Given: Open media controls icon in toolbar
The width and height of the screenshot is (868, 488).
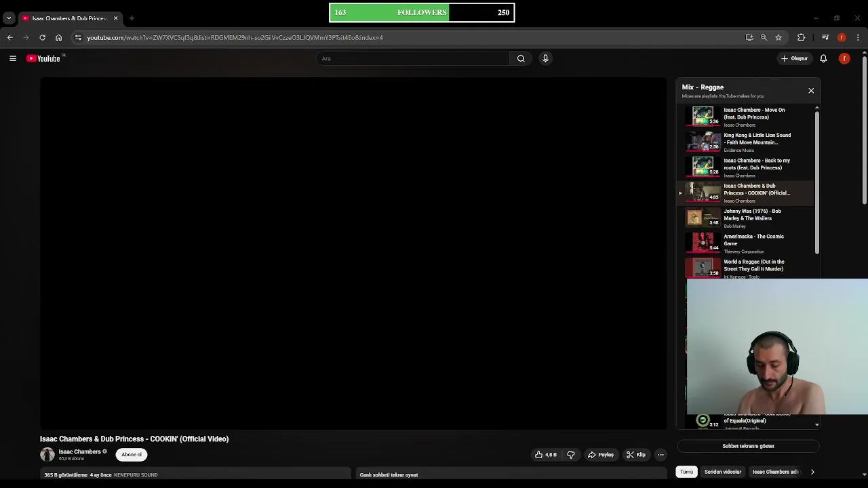Looking at the screenshot, I should point(825,37).
